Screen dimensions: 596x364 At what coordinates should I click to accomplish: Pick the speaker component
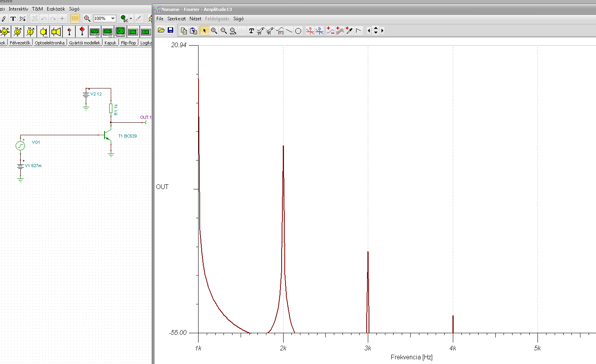tap(56, 32)
